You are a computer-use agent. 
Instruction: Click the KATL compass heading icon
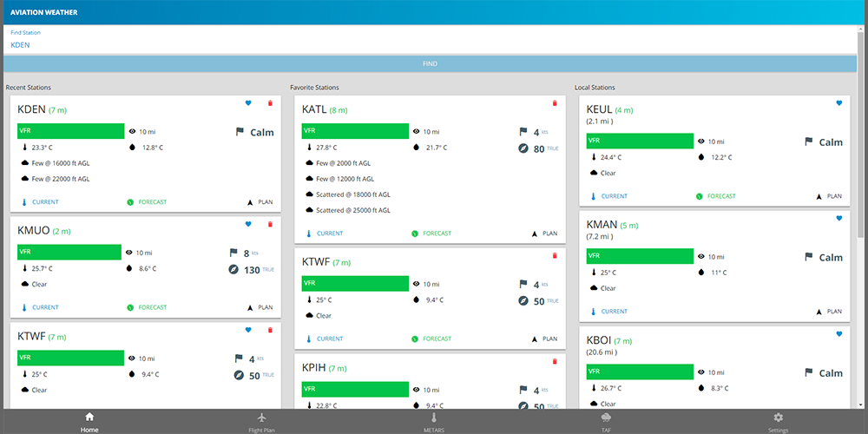pyautogui.click(x=523, y=148)
